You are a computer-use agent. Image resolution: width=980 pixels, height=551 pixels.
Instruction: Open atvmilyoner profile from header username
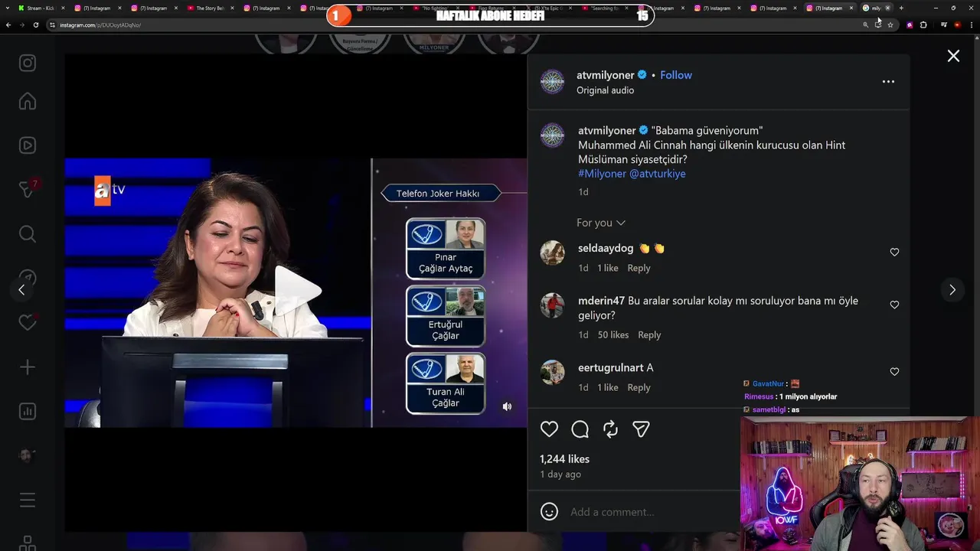pyautogui.click(x=606, y=75)
